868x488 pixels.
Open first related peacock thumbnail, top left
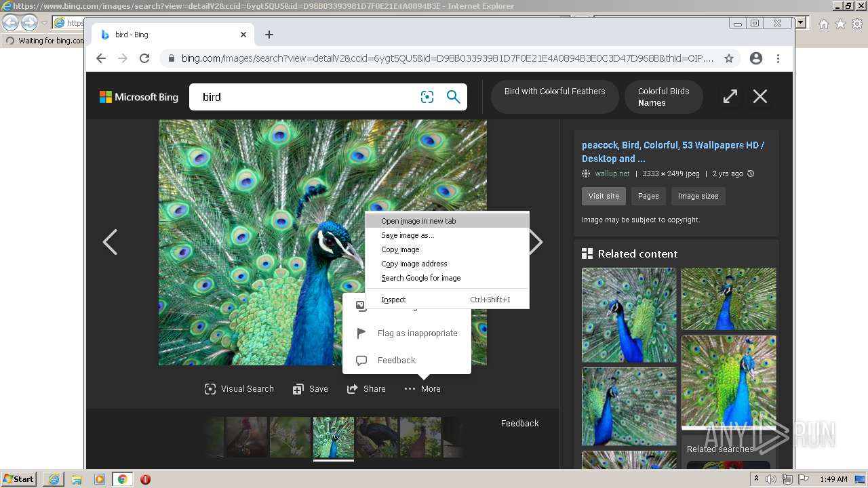(629, 315)
